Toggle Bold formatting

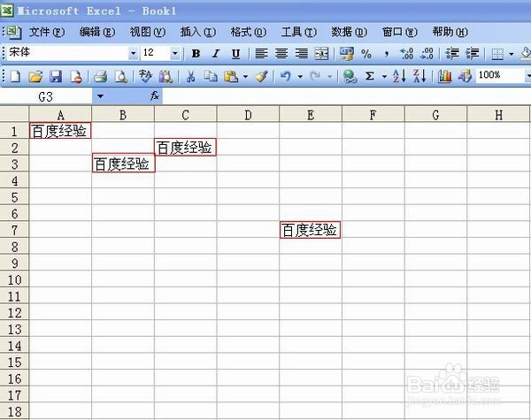point(196,53)
